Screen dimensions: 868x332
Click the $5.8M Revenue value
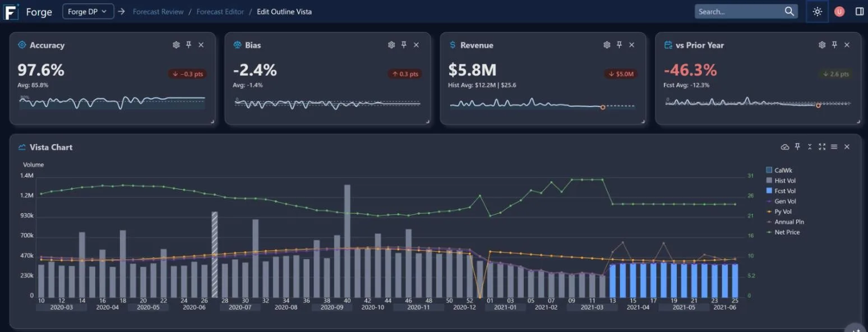click(x=473, y=70)
